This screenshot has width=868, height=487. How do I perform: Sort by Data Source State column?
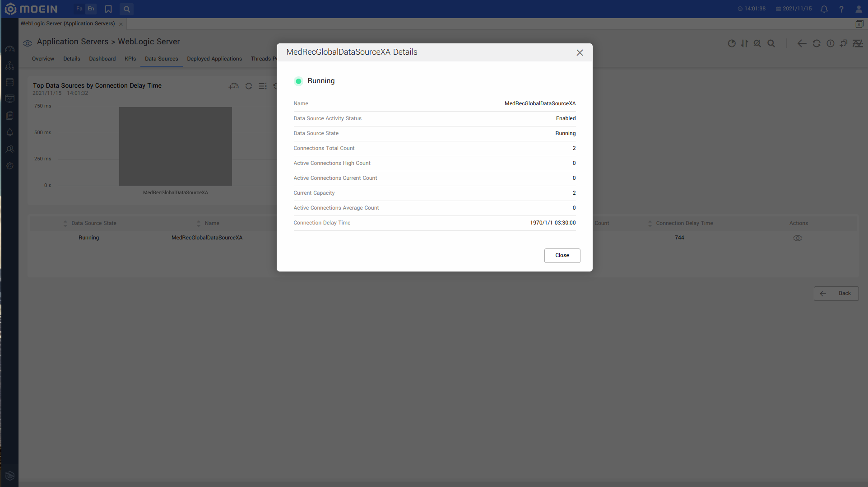[65, 223]
